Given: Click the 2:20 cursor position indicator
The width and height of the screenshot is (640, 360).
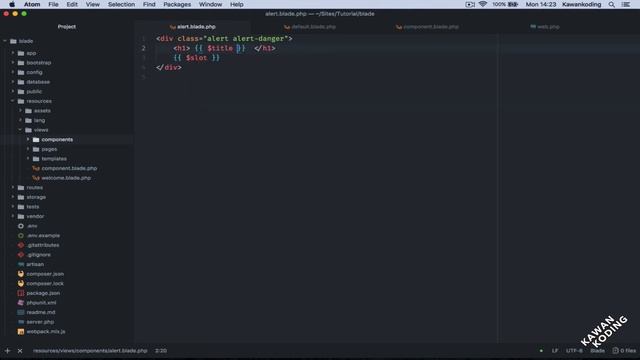Looking at the screenshot, I should pyautogui.click(x=161, y=351).
